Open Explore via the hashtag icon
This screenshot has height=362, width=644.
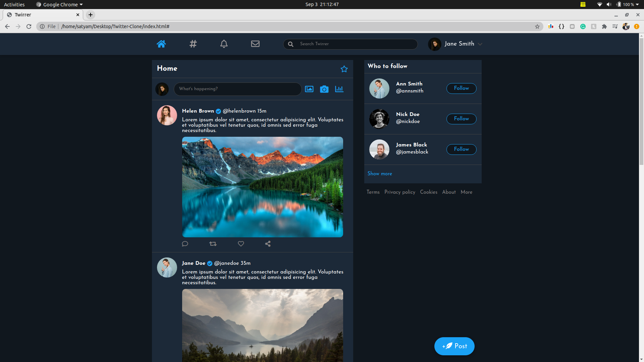pyautogui.click(x=193, y=44)
